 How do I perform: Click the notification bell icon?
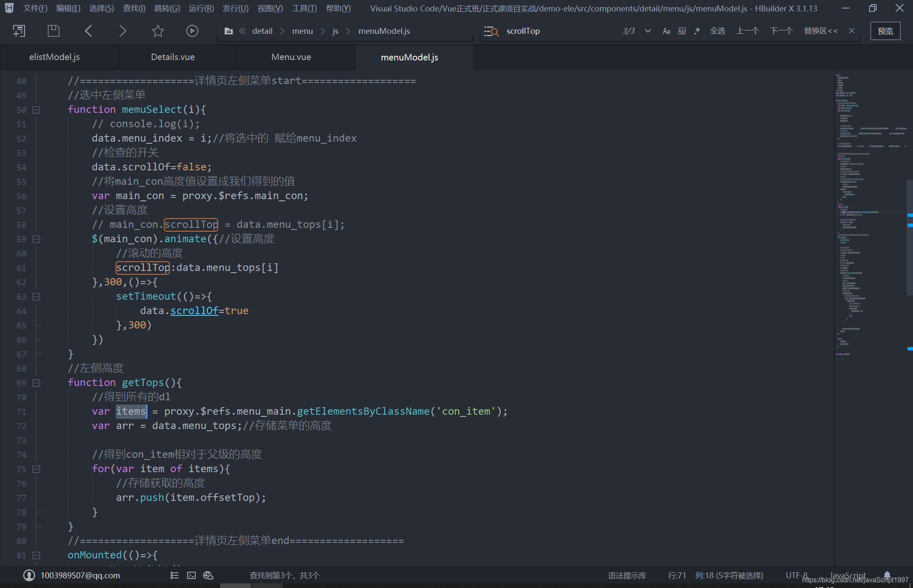(887, 575)
